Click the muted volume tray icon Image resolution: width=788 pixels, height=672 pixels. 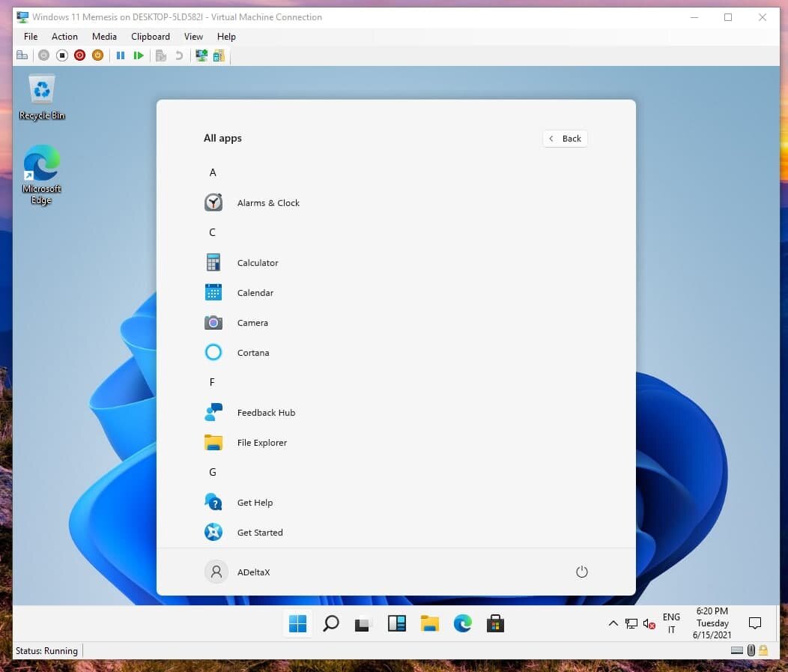pos(649,624)
